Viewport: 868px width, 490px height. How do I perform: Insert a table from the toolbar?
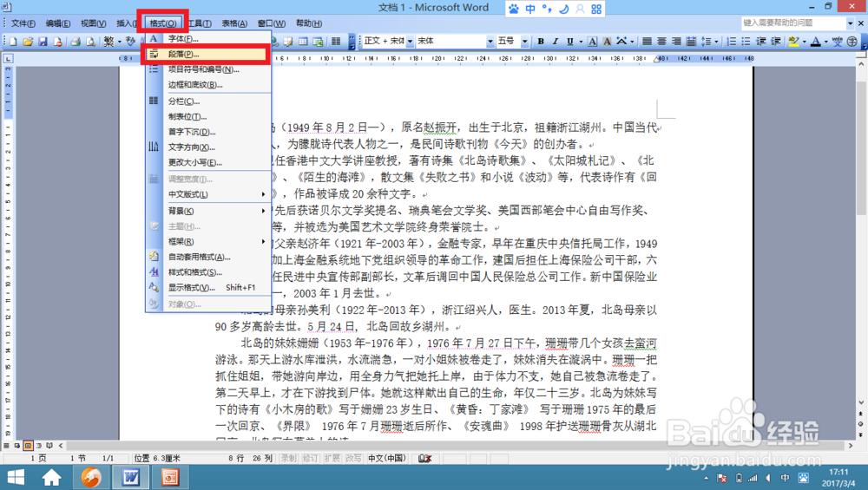click(303, 42)
